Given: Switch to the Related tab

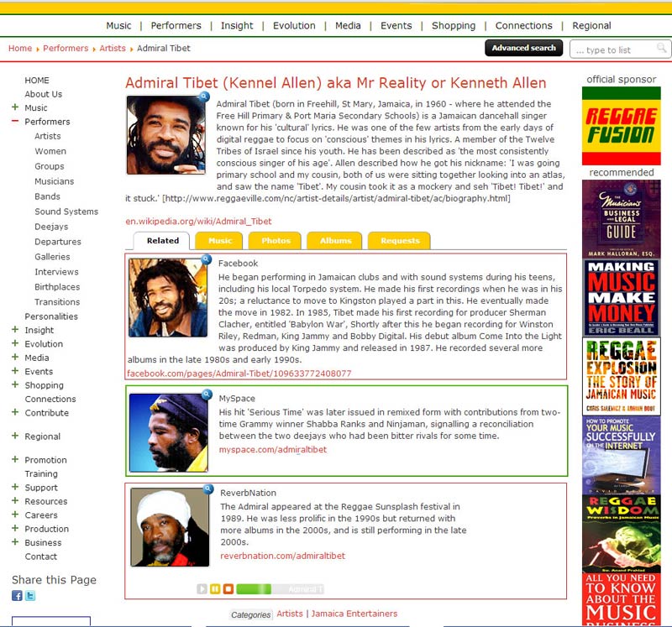Looking at the screenshot, I should click(162, 241).
